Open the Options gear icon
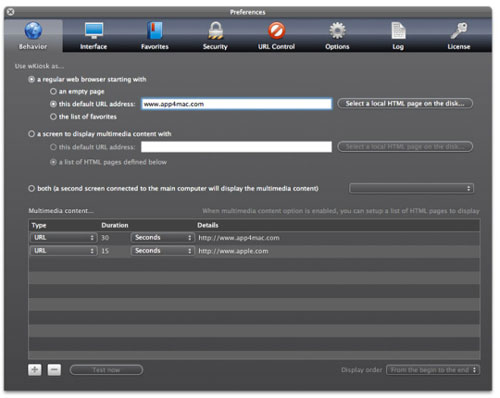Viewport: 500px width, 398px height. pos(337,30)
